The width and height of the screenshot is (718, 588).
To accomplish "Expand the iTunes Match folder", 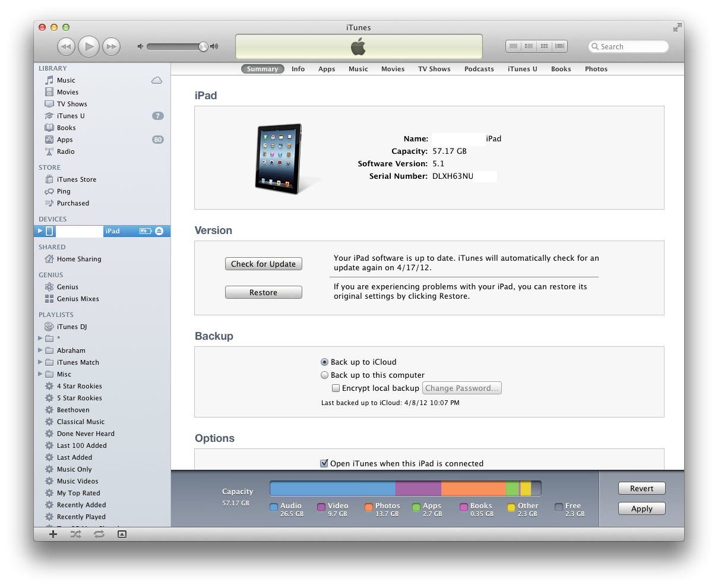I will 40,362.
